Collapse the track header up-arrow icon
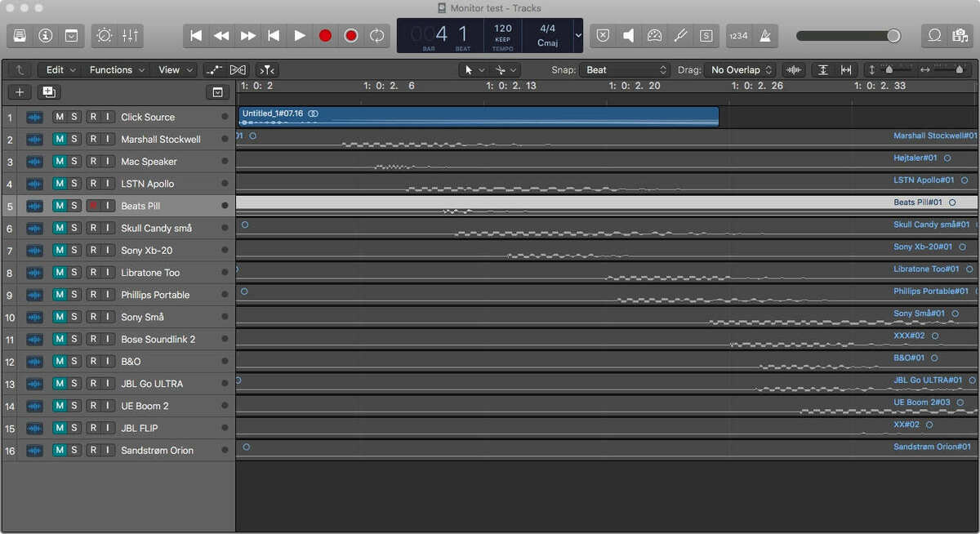This screenshot has height=534, width=980. click(20, 70)
